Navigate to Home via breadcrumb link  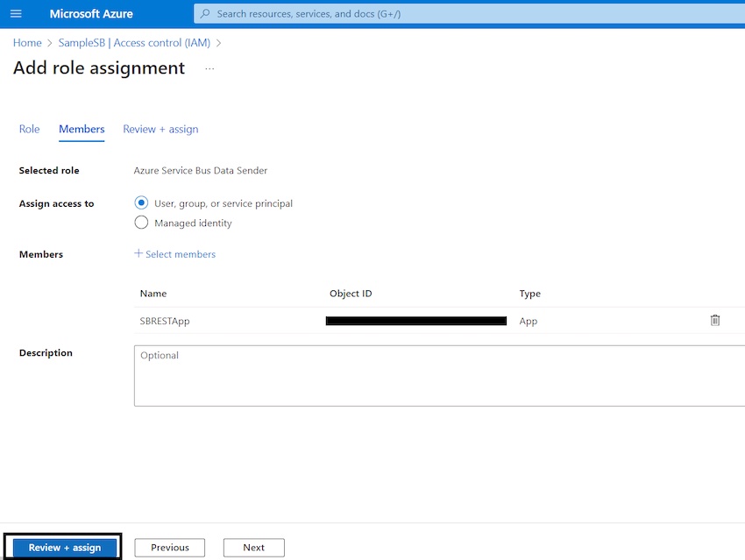pos(26,42)
